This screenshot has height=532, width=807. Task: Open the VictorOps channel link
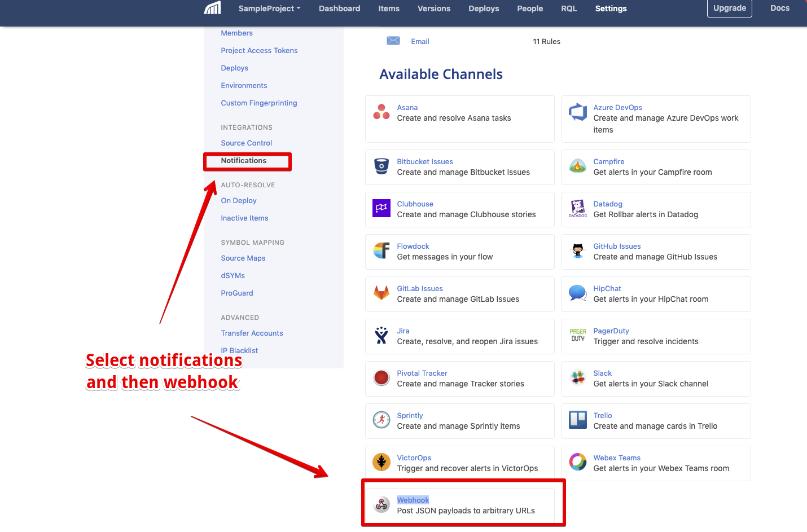click(414, 458)
